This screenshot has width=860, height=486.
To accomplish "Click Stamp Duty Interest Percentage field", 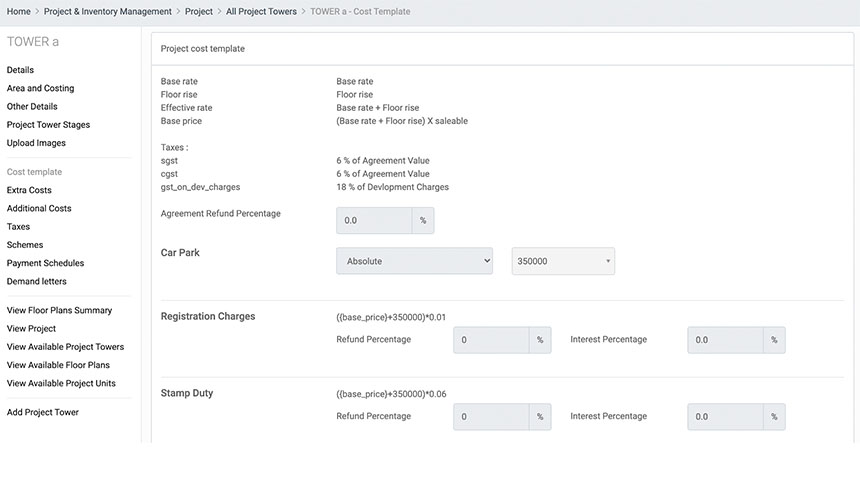I will click(x=725, y=417).
